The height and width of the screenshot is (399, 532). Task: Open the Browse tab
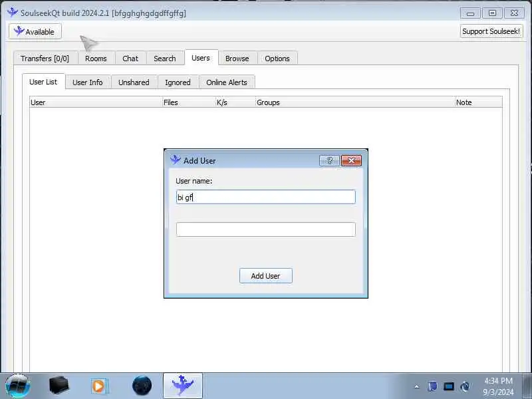[x=237, y=59]
